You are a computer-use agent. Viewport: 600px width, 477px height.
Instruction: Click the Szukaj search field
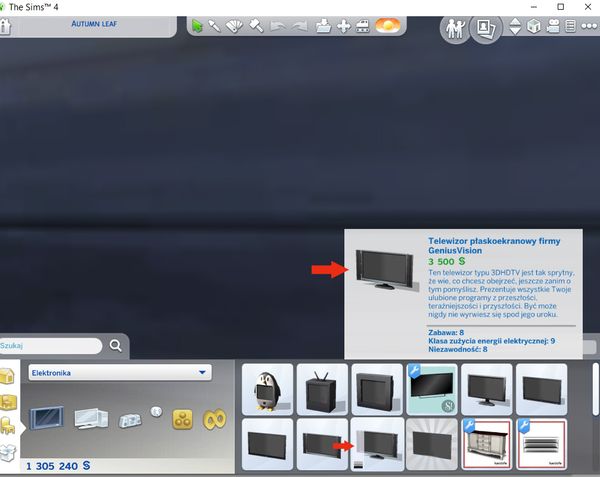point(51,346)
